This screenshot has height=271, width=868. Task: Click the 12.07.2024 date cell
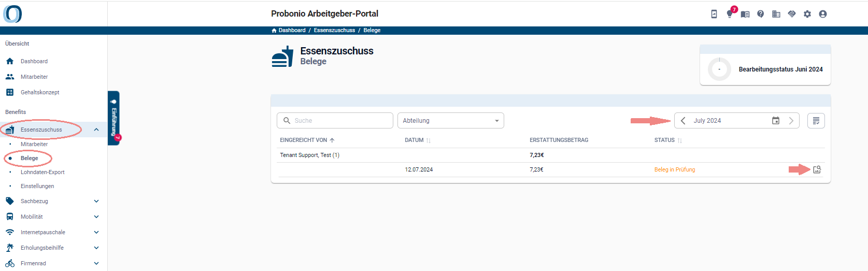(419, 169)
